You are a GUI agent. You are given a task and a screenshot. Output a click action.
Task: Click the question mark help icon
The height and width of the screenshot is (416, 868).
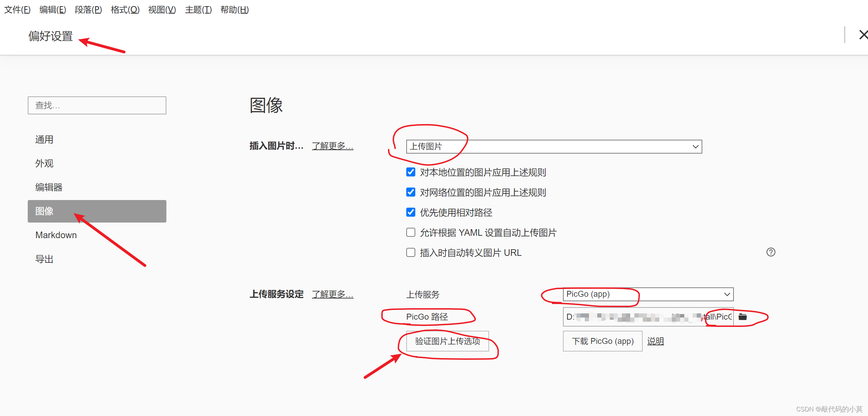[x=771, y=252]
